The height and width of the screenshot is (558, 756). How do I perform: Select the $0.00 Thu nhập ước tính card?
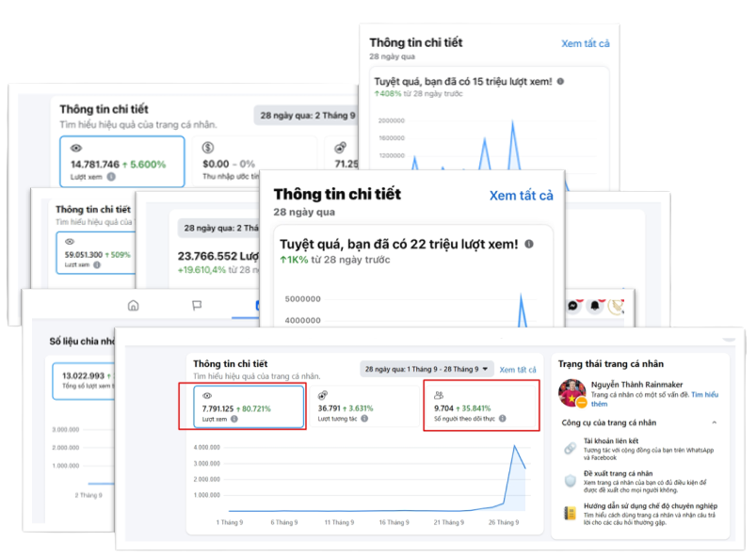254,162
